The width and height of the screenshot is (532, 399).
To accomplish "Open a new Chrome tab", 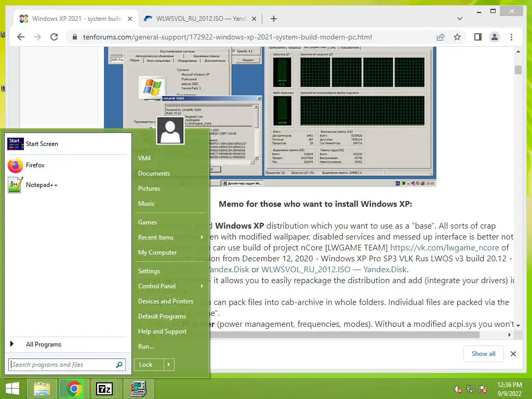I will coord(274,19).
